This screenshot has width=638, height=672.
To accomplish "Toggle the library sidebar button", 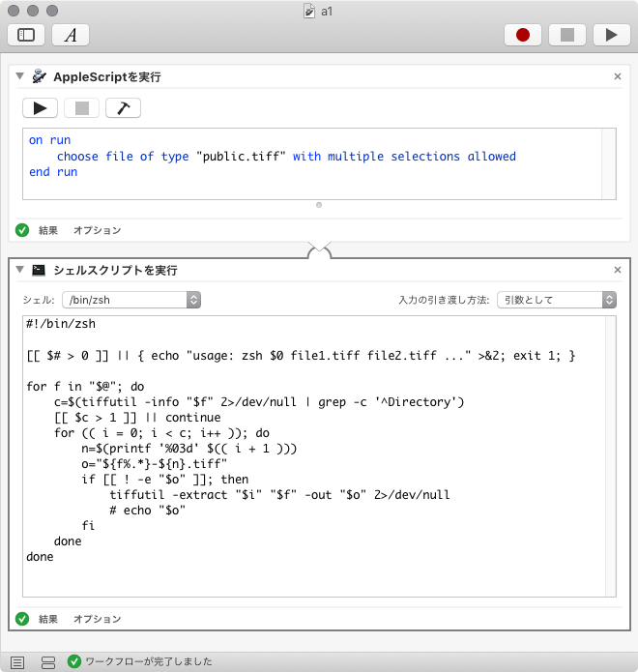I will point(26,35).
